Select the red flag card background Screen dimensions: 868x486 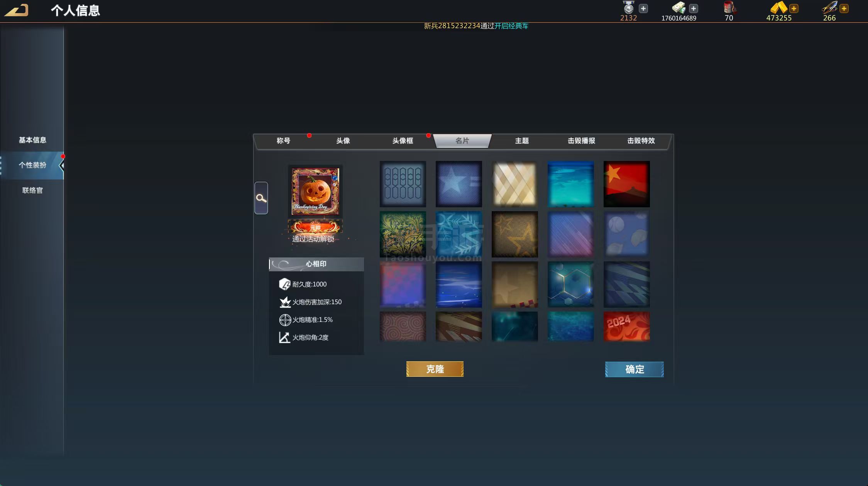tap(626, 184)
